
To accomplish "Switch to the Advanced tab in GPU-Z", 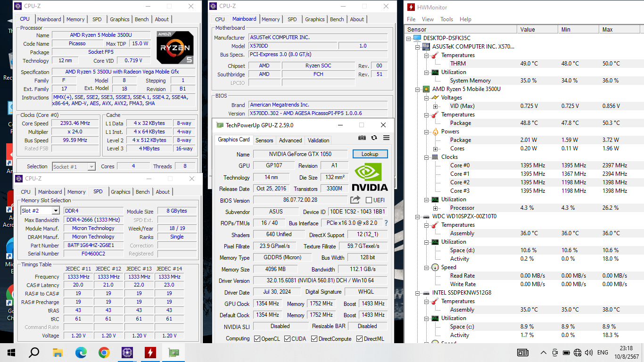I will (290, 140).
